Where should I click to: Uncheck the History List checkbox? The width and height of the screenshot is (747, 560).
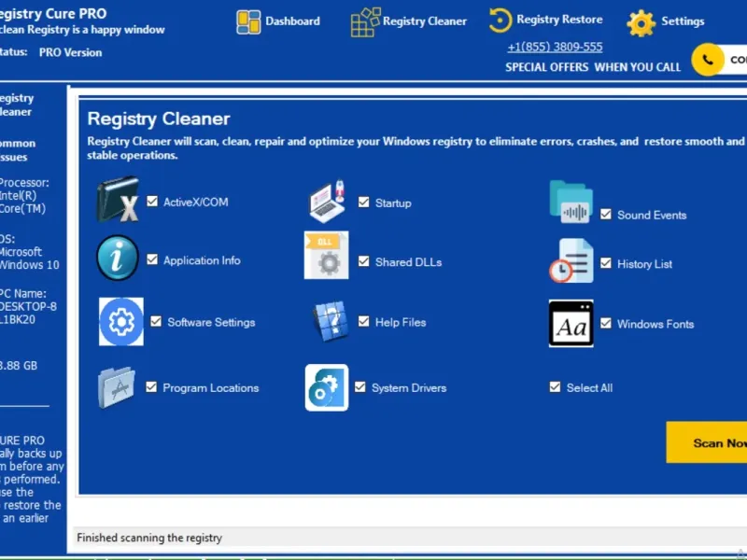coord(606,263)
